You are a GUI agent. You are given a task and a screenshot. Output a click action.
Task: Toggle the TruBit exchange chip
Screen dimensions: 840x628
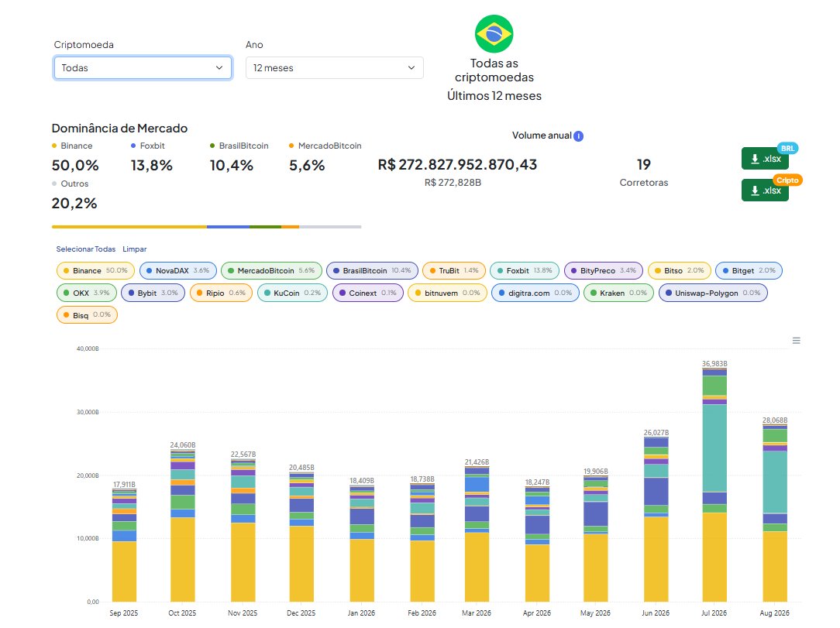(x=454, y=270)
